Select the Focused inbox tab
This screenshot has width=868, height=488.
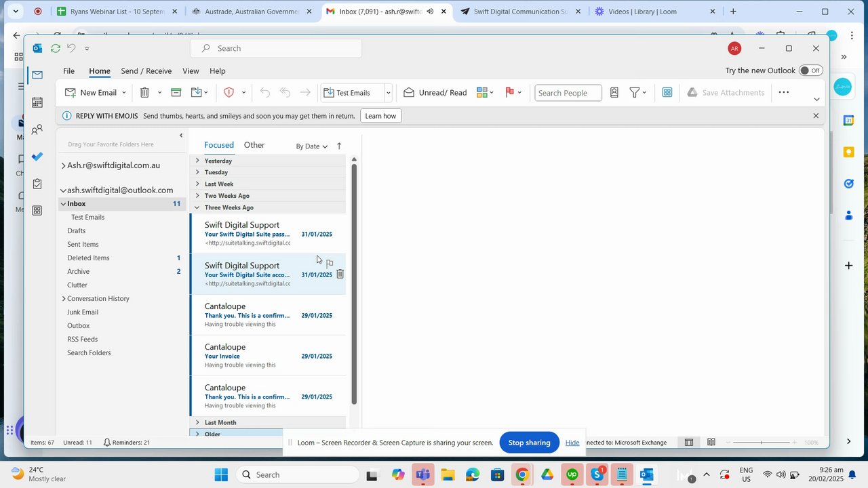point(219,145)
